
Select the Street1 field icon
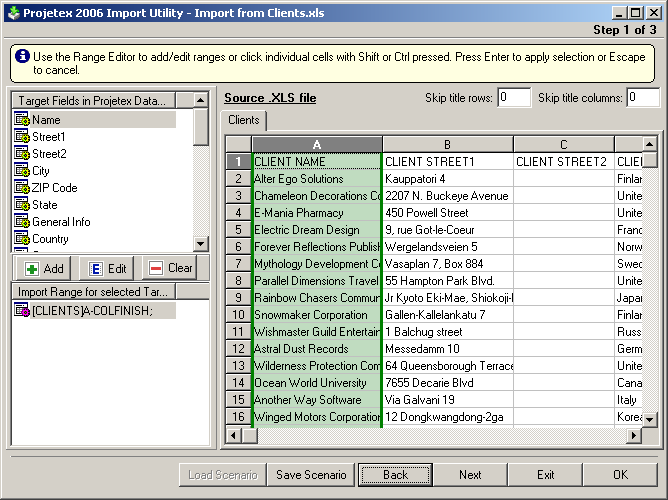pyautogui.click(x=21, y=137)
